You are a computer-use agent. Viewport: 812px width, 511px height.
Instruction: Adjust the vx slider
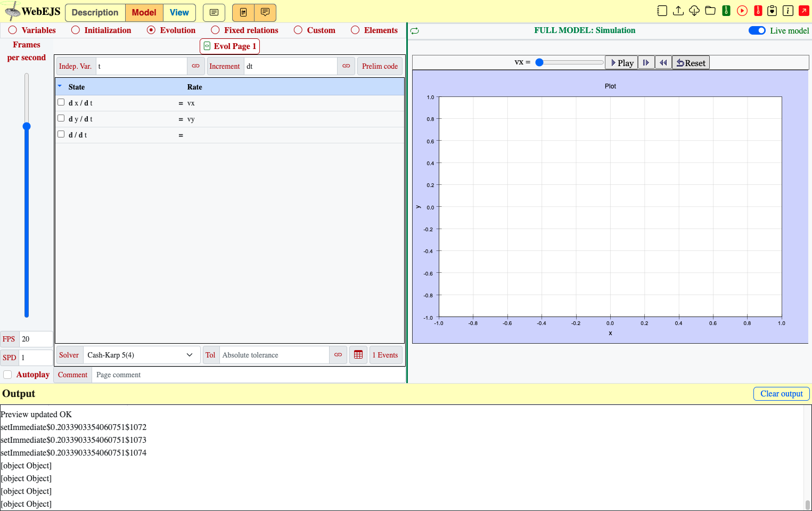[570, 62]
